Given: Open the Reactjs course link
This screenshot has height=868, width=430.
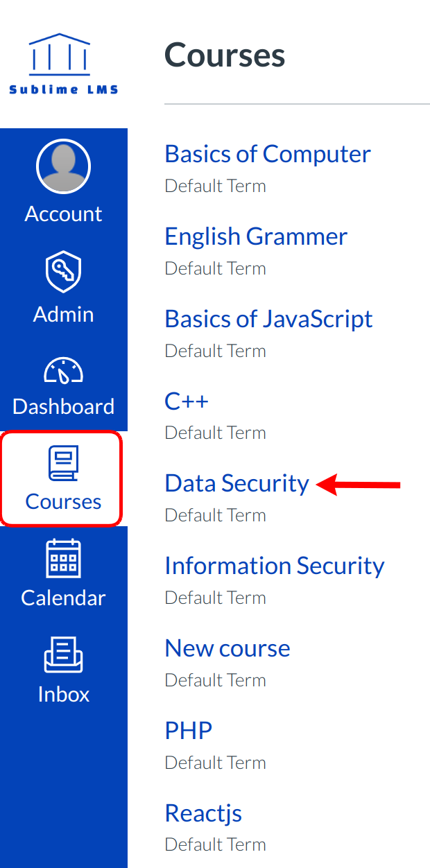Looking at the screenshot, I should tap(203, 813).
